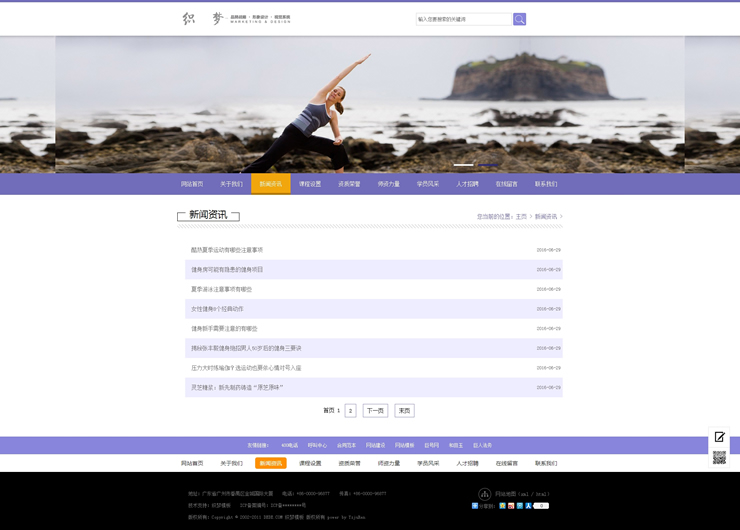The height and width of the screenshot is (530, 740).
Task: Go to page 2 of news list
Action: (x=350, y=411)
